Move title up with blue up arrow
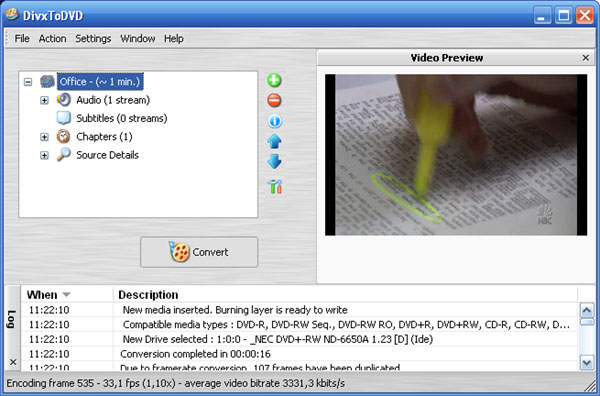This screenshot has height=396, width=600. [x=274, y=142]
